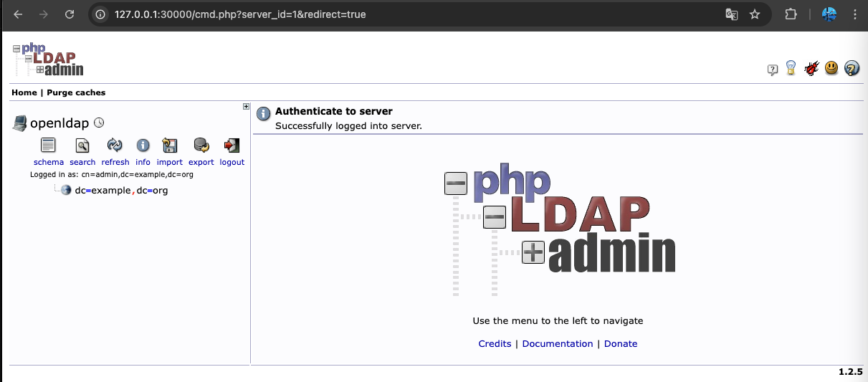The height and width of the screenshot is (382, 868).
Task: Open the browser profile avatar
Action: click(829, 14)
